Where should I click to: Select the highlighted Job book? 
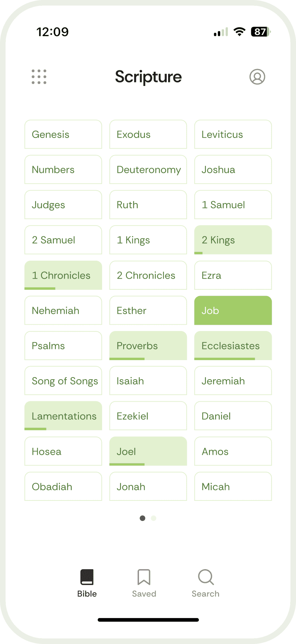click(233, 311)
